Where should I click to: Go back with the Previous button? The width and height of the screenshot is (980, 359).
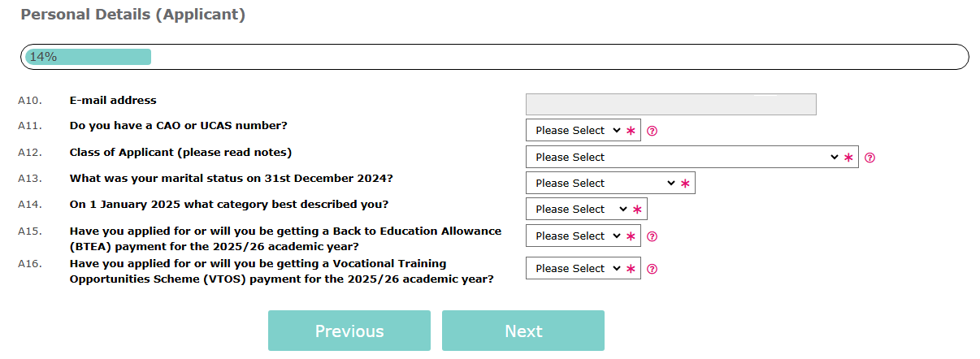point(349,331)
